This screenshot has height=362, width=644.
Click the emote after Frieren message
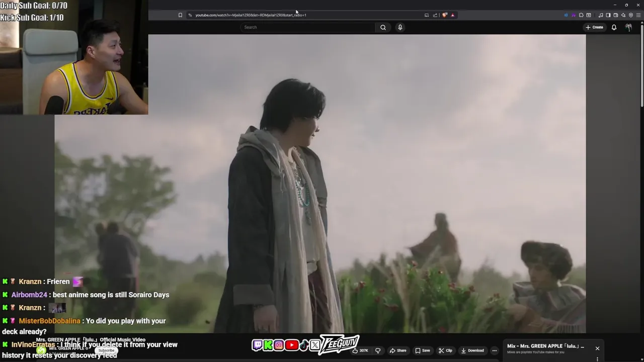click(x=77, y=282)
